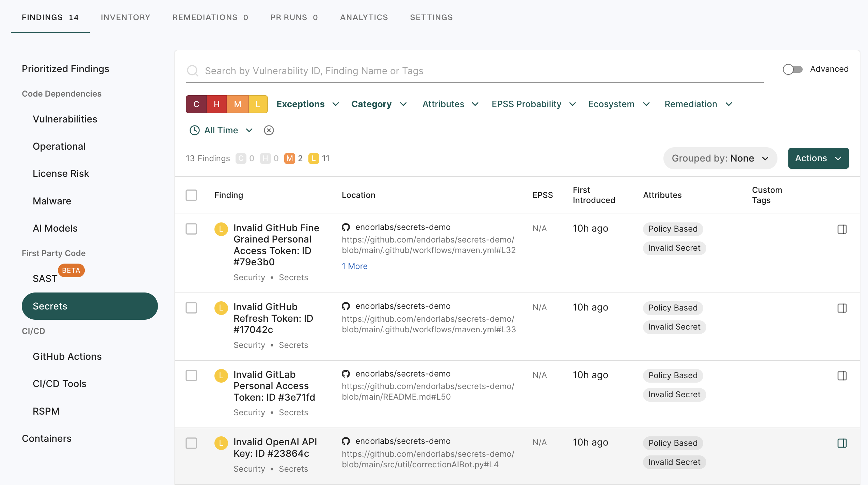Open the RSPM sidebar item
The height and width of the screenshot is (485, 868).
(x=46, y=411)
